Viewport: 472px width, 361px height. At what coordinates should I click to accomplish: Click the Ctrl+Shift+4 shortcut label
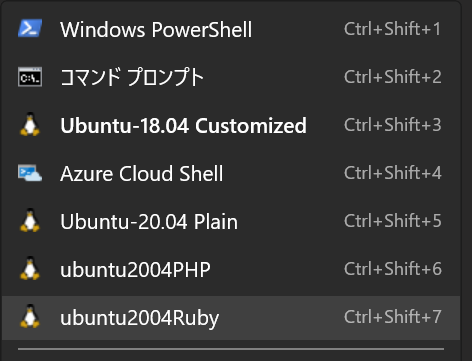coord(393,173)
